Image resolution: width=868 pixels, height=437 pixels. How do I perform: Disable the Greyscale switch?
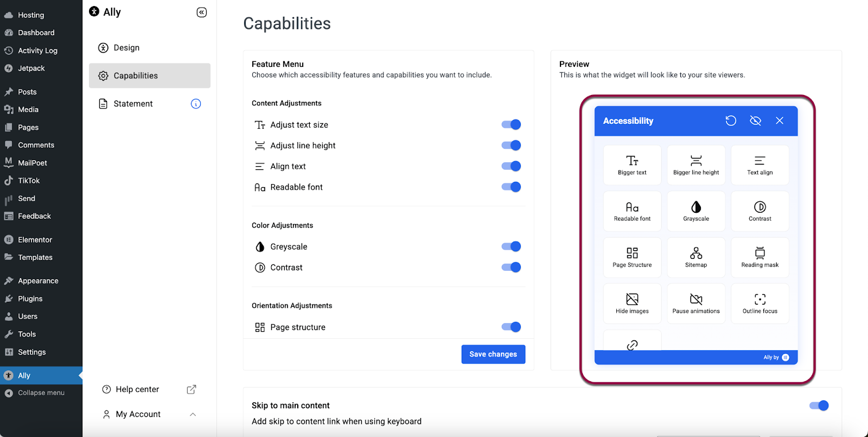pyautogui.click(x=511, y=246)
